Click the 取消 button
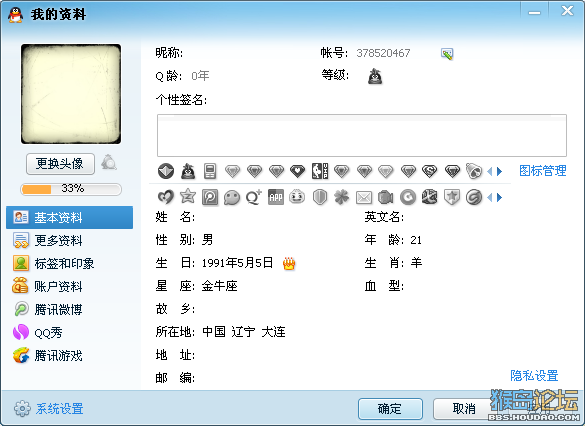The image size is (585, 426). [464, 409]
